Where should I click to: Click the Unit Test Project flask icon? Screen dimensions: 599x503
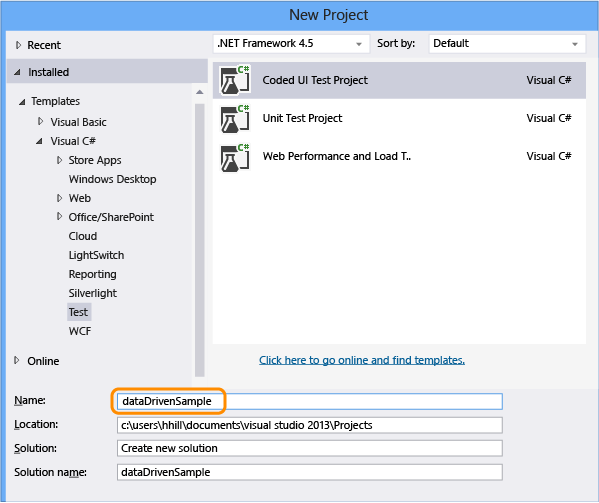click(235, 118)
